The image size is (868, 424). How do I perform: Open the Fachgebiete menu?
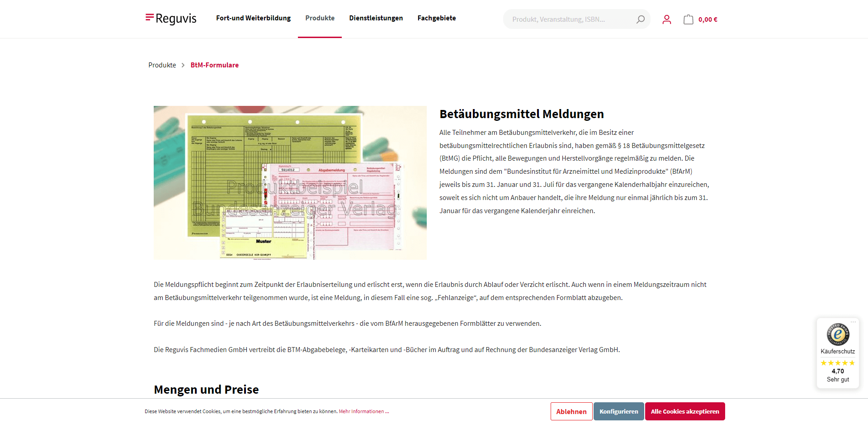[436, 18]
